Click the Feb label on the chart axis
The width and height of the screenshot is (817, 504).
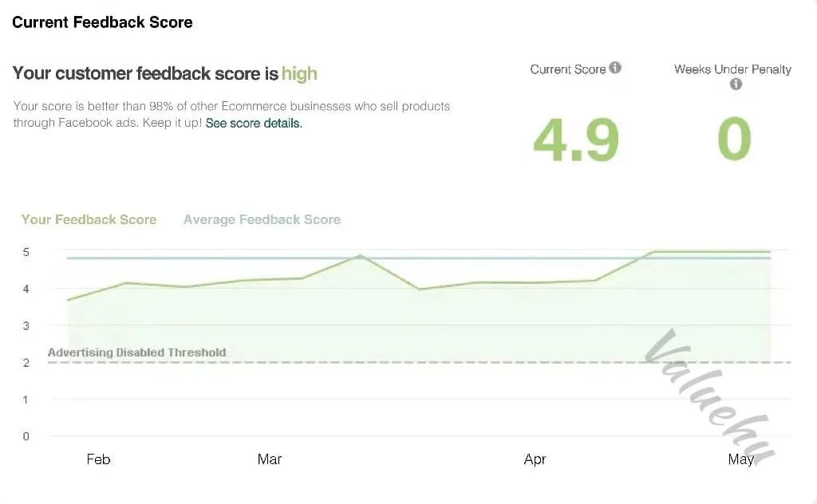click(98, 459)
